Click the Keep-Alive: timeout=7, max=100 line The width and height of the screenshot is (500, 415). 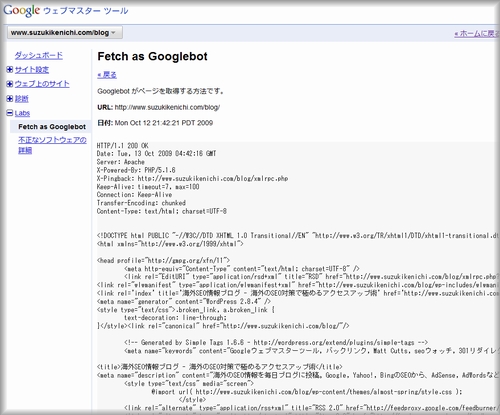(x=148, y=187)
